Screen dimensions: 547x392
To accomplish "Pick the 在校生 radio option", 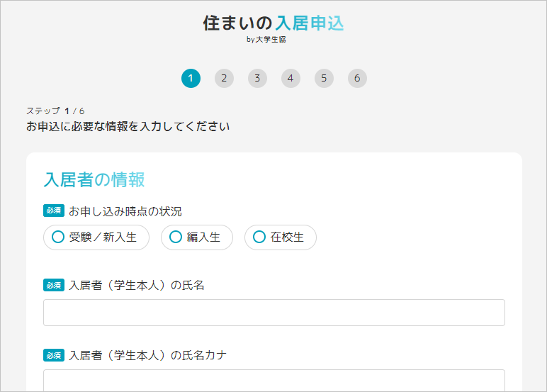I will 281,237.
